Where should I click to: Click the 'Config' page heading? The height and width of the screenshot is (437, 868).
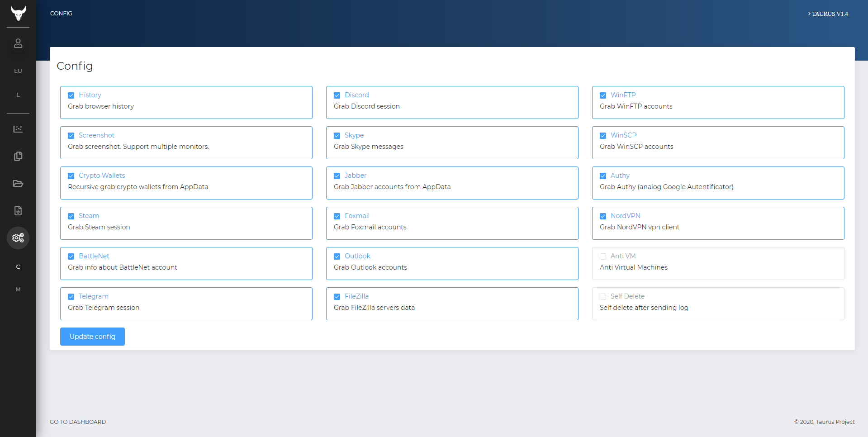point(75,66)
